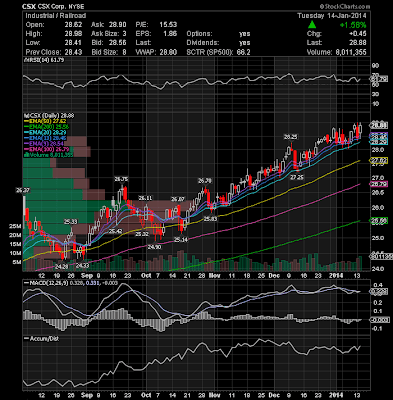The width and height of the screenshot is (393, 400).
Task: Click the 26.79 magenta axis price tag
Action: pyautogui.click(x=379, y=184)
